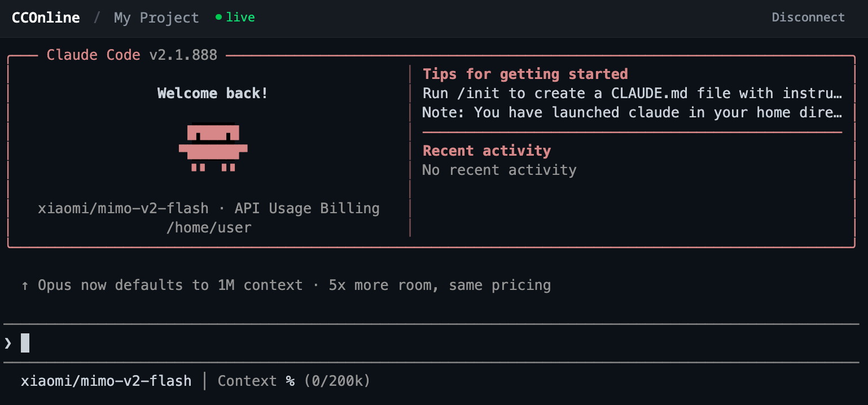Screen dimensions: 868x405
Task: Click the home directory note line
Action: pyautogui.click(x=632, y=112)
